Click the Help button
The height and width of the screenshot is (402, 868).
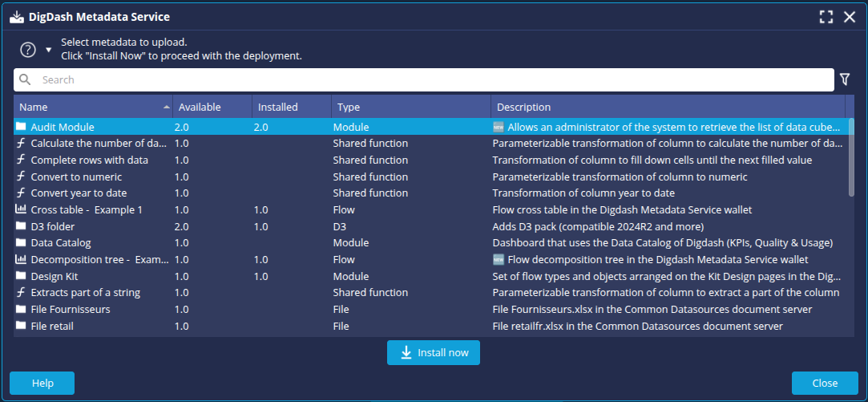tap(42, 384)
